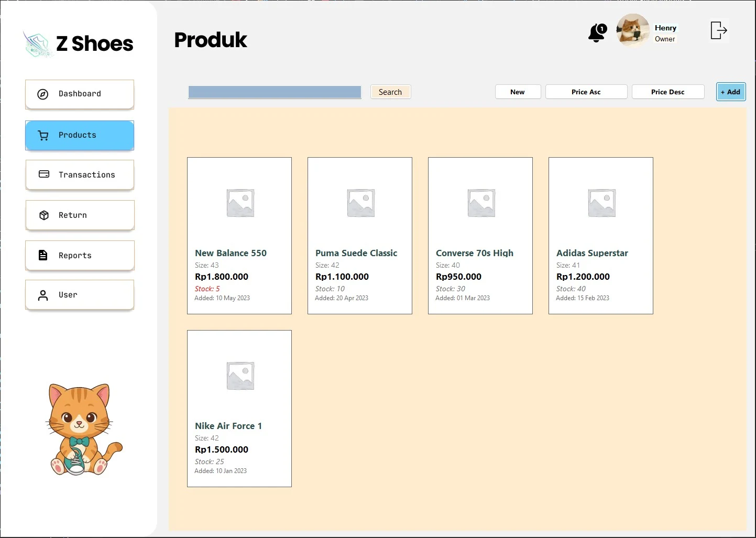
Task: Click the Converse 70s High image placeholder
Action: pos(481,203)
